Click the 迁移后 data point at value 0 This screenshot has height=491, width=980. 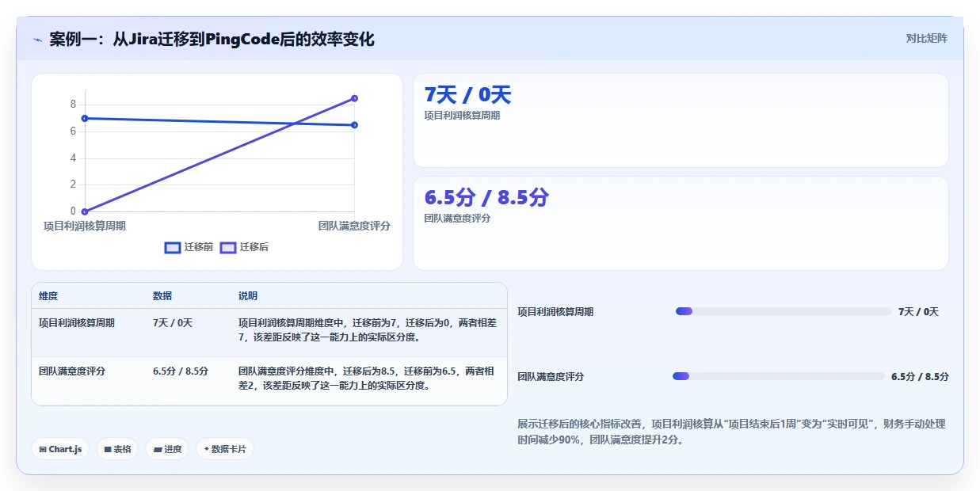pyautogui.click(x=84, y=211)
